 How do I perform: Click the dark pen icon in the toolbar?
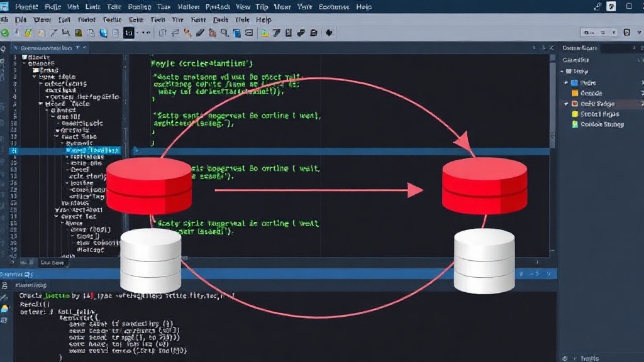[x=200, y=33]
